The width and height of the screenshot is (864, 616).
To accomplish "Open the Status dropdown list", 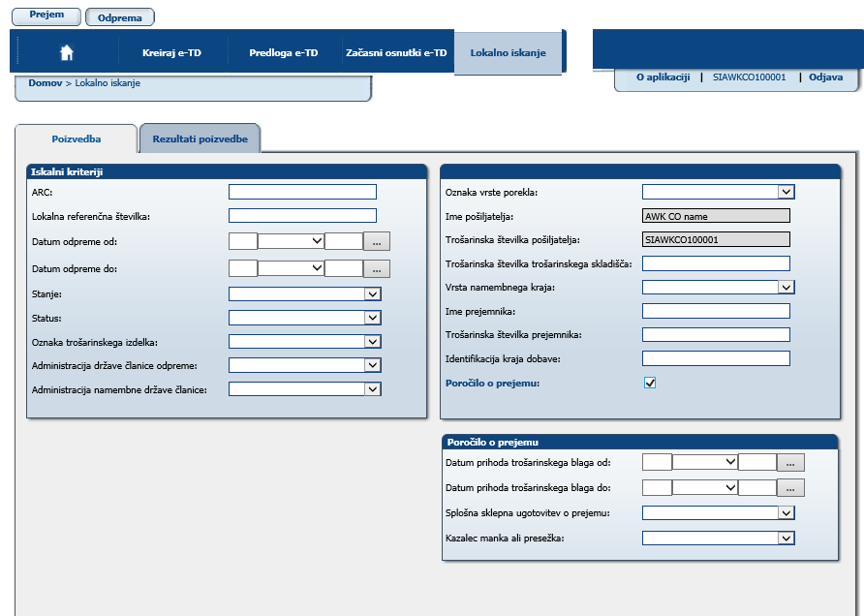I will pyautogui.click(x=305, y=318).
